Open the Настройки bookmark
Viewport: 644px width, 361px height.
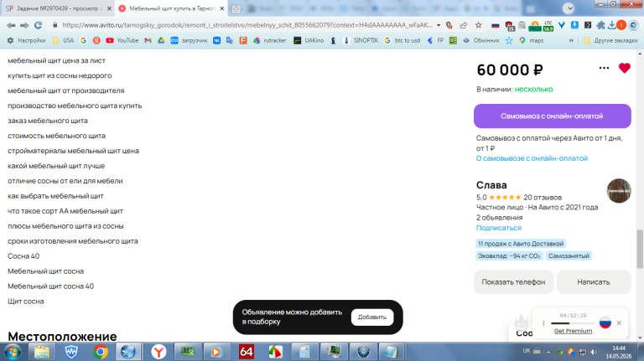(x=26, y=40)
